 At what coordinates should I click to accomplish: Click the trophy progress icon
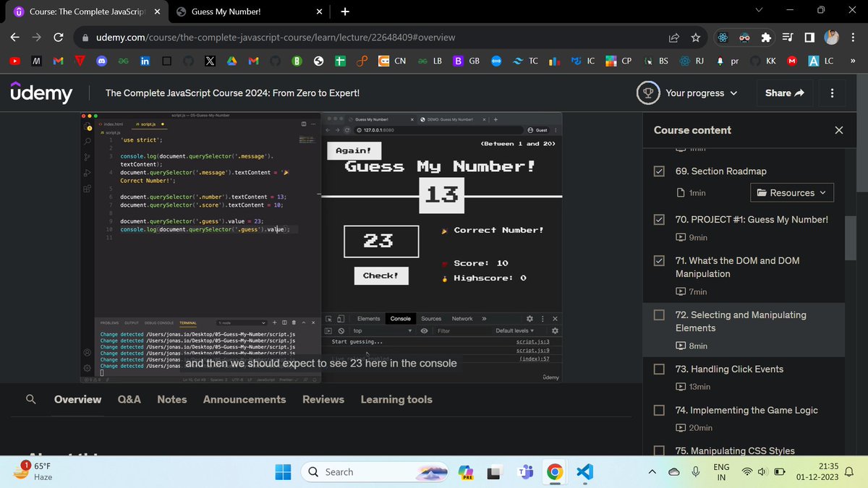647,93
